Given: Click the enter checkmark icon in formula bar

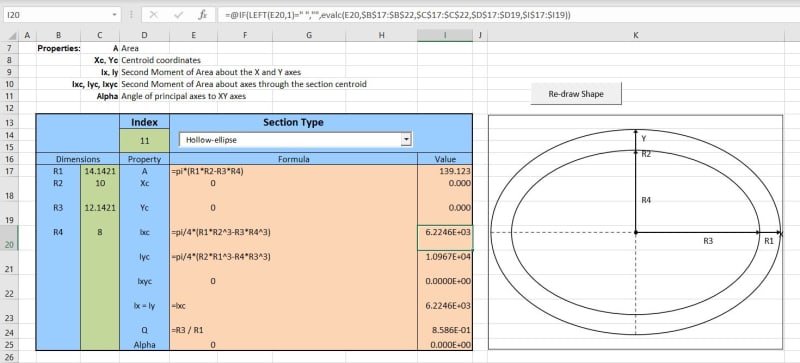Looking at the screenshot, I should tap(178, 15).
